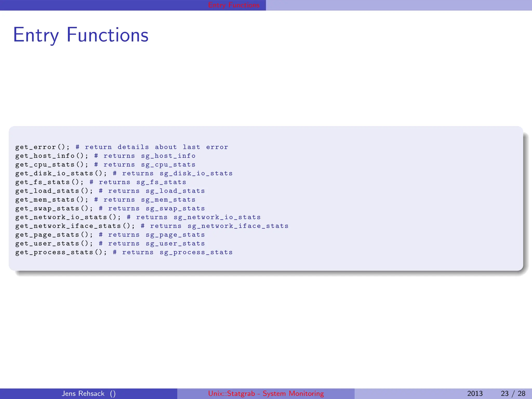Select the get_mem_stats(); code line

[x=105, y=200]
